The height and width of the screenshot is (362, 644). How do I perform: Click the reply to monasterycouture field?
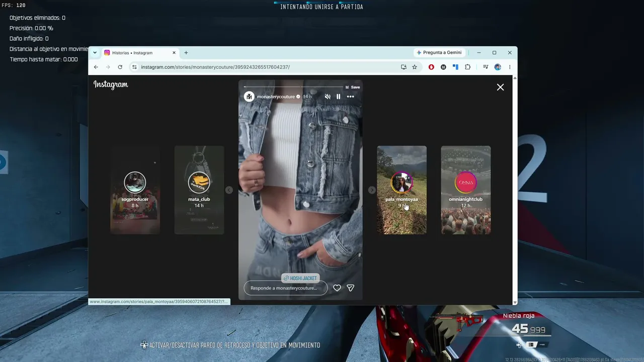click(x=285, y=288)
